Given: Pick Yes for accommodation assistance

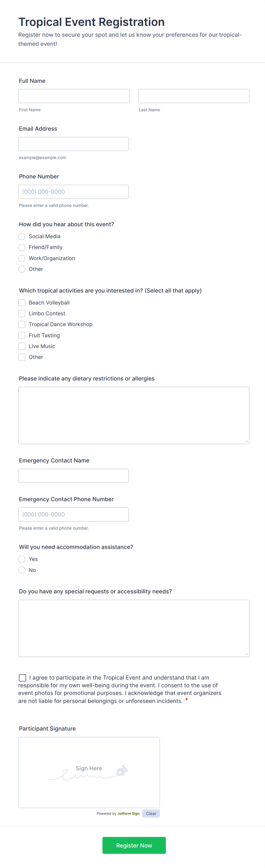Looking at the screenshot, I should 22,559.
